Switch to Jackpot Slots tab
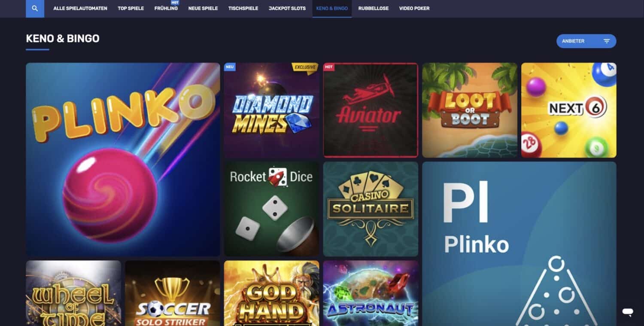 pos(287,9)
